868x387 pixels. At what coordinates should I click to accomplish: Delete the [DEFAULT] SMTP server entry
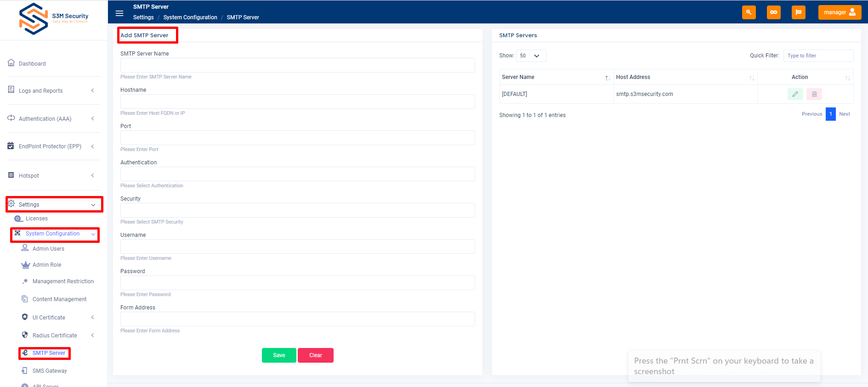coord(814,94)
